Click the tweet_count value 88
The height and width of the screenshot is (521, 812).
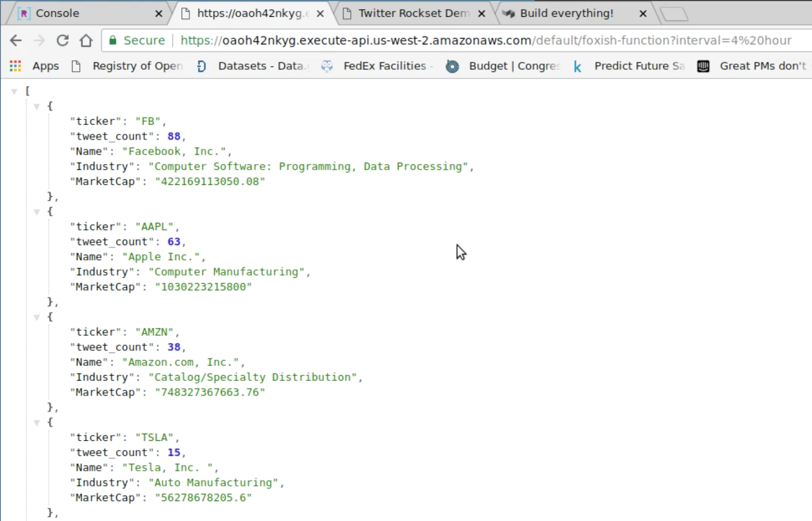(x=174, y=136)
